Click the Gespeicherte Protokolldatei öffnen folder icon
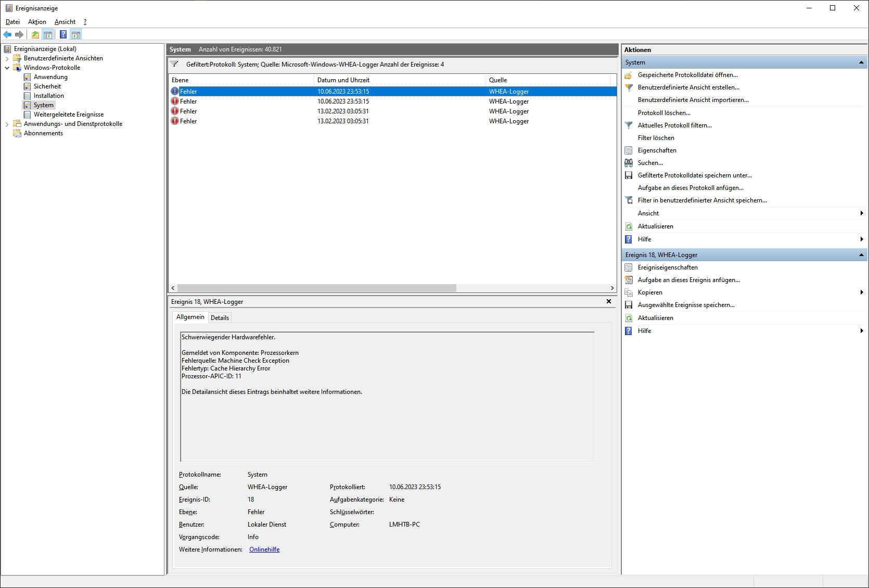 click(x=629, y=75)
